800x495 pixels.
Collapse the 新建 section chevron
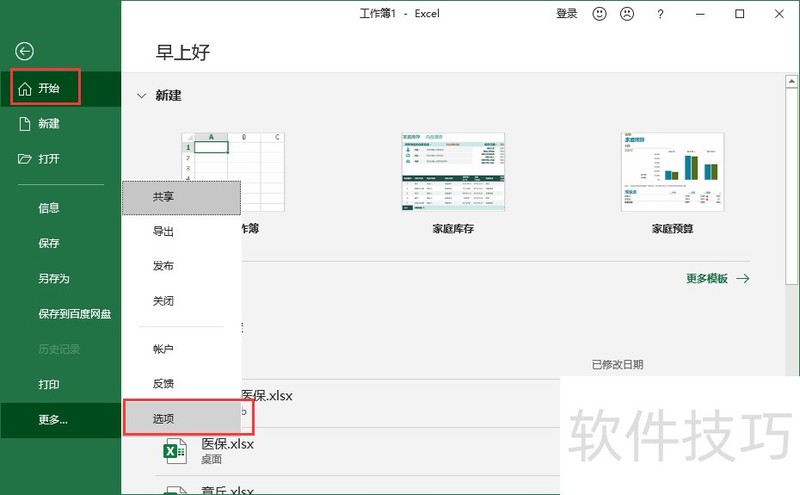click(142, 95)
